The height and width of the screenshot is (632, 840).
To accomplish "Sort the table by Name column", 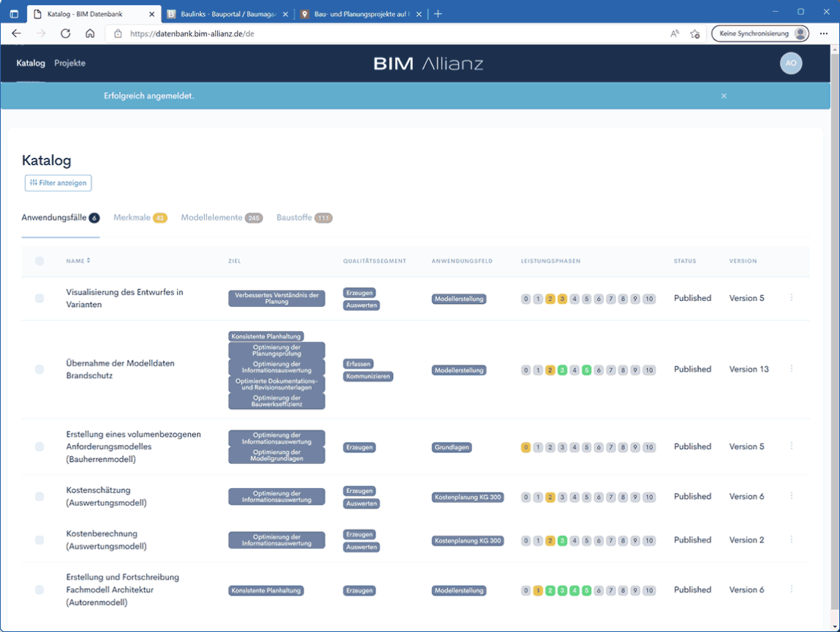I will click(79, 261).
